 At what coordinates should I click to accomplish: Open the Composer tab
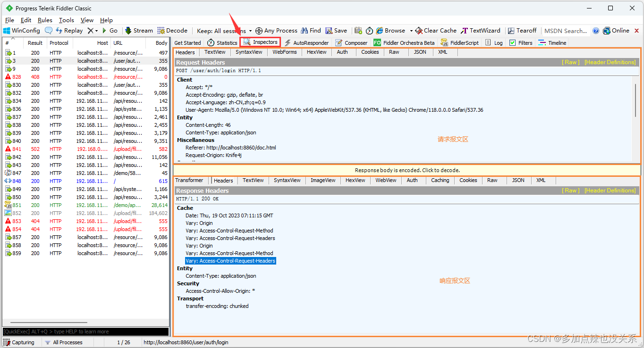click(x=351, y=42)
